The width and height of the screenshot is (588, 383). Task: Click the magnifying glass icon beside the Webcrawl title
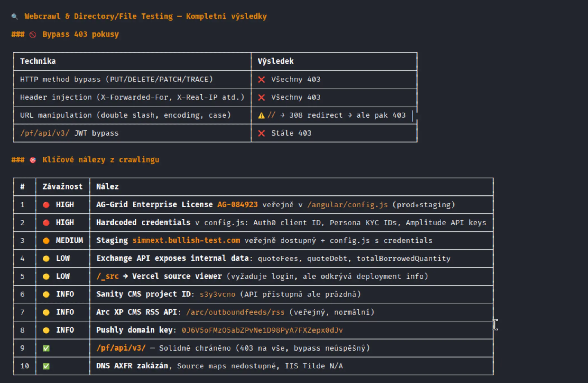15,17
